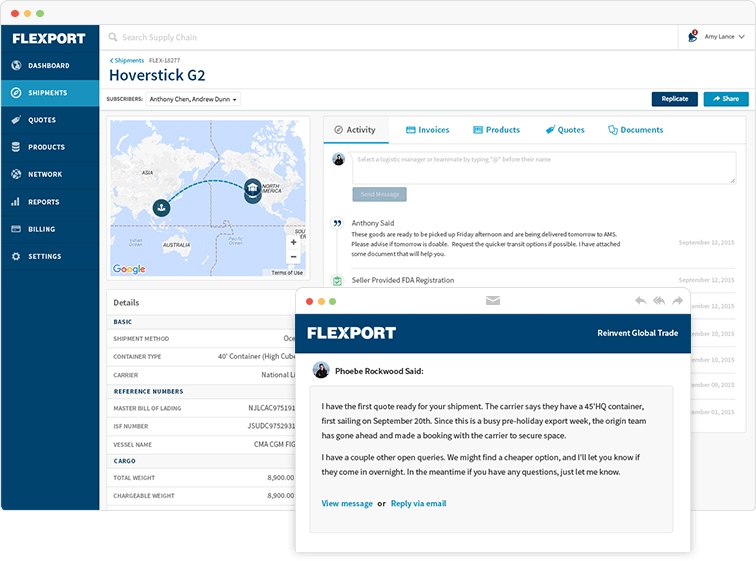Switch to the Invoices tab
The height and width of the screenshot is (561, 756).
tap(428, 130)
